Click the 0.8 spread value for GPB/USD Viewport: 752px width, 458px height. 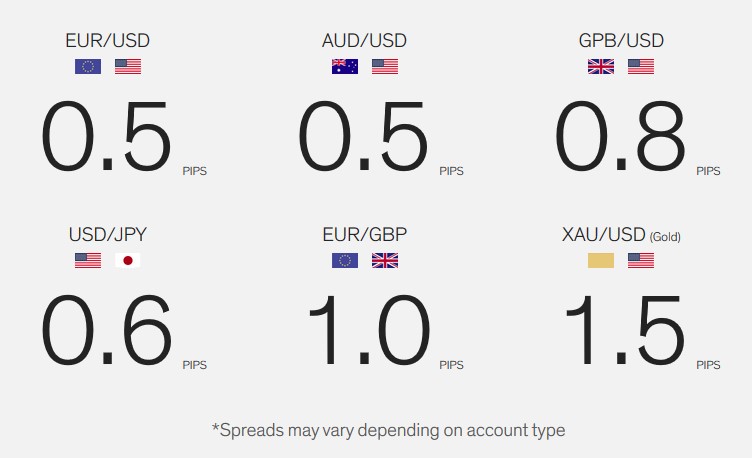click(x=620, y=136)
